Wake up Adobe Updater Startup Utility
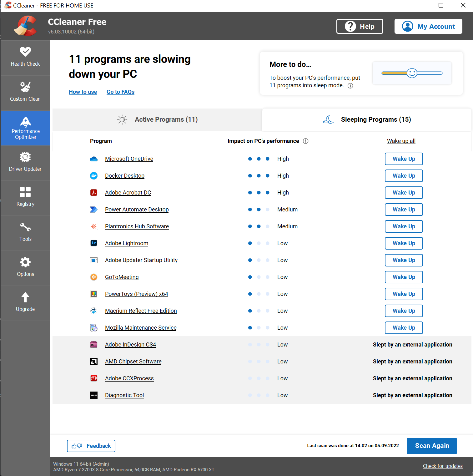 404,260
